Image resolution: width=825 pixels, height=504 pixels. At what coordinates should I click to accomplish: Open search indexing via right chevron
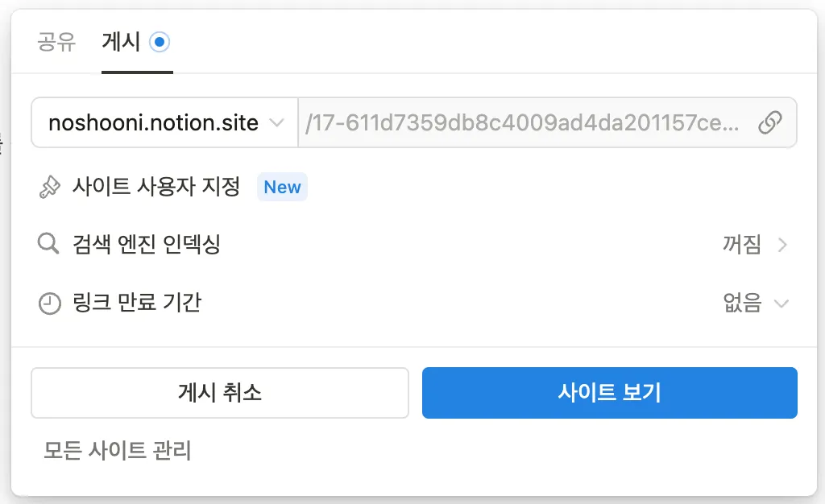pos(781,246)
